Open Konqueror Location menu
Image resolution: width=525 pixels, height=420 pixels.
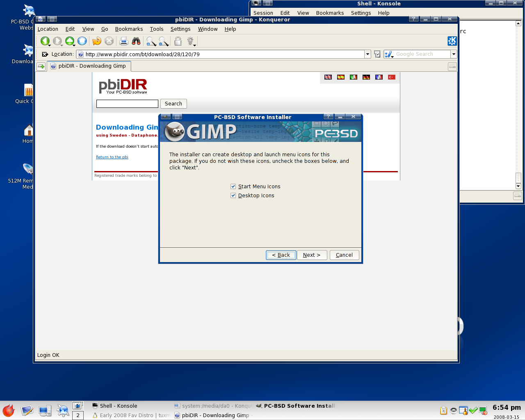click(x=48, y=29)
